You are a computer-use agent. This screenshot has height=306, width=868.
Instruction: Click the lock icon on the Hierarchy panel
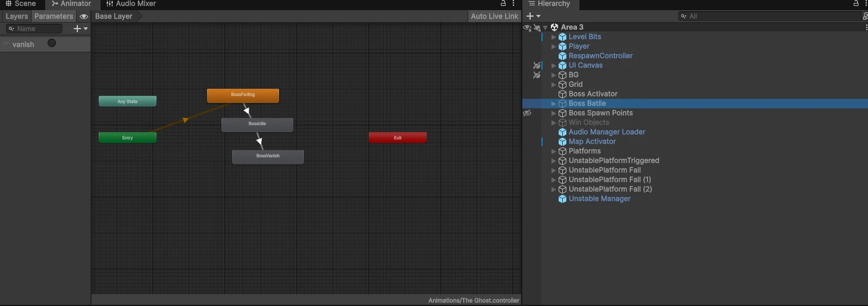[856, 4]
